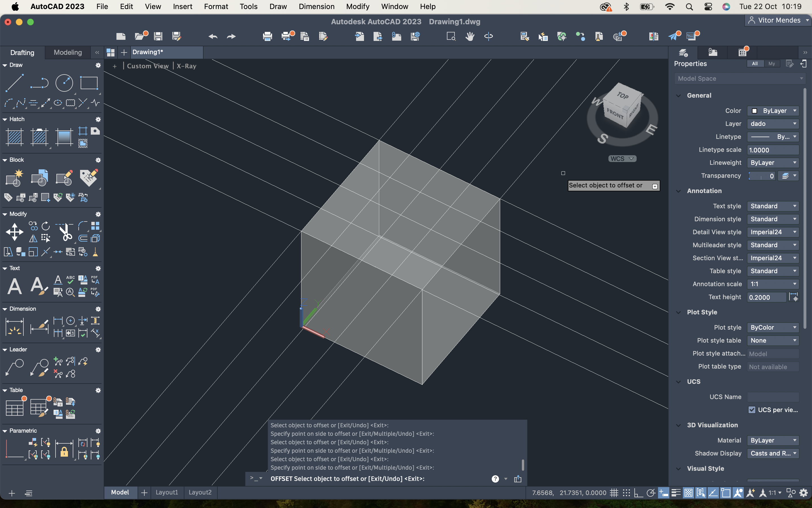This screenshot has width=812, height=508.
Task: Switch to the Layout2 tab
Action: pos(200,492)
